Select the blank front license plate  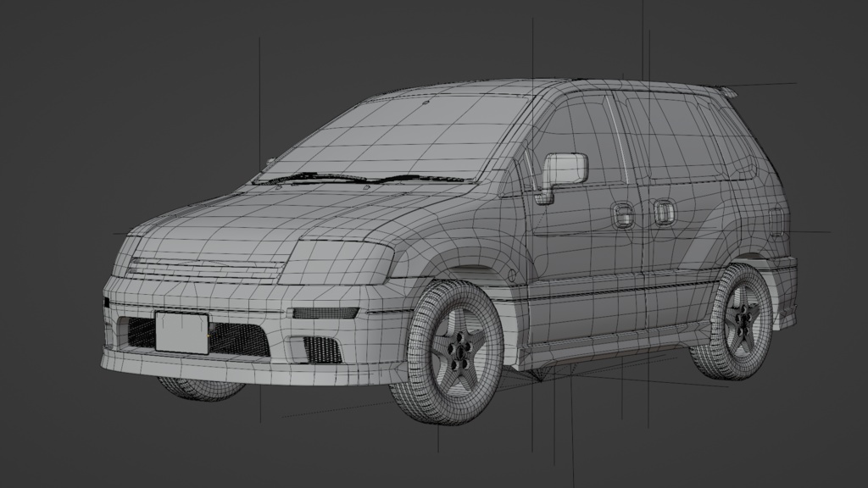coord(182,332)
